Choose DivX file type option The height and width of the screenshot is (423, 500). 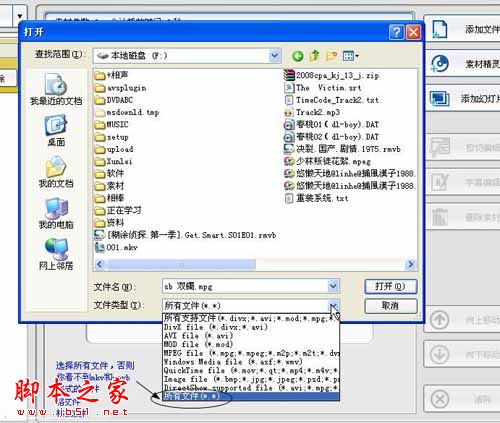tap(251, 327)
